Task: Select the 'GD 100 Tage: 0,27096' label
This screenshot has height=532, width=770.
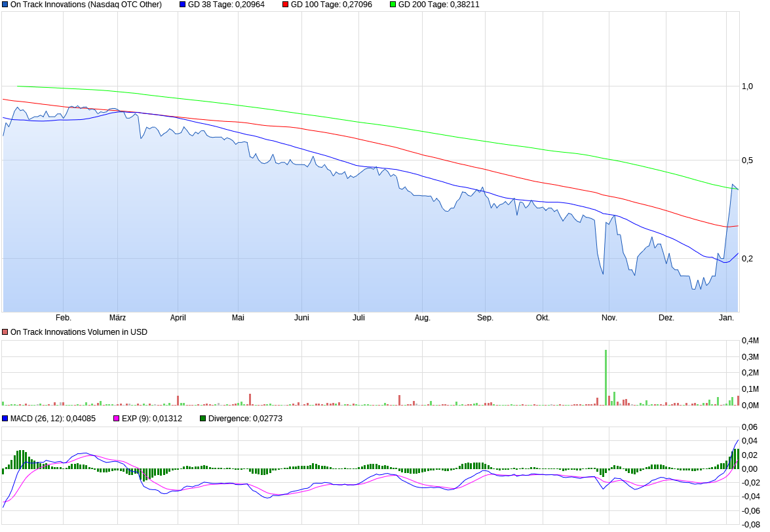Action: [332, 5]
